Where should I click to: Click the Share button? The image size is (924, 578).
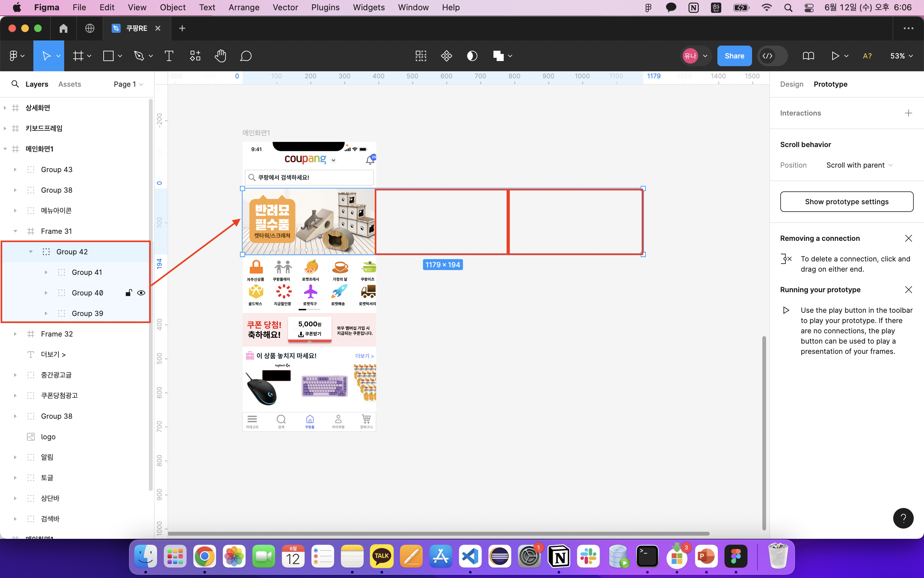(734, 56)
